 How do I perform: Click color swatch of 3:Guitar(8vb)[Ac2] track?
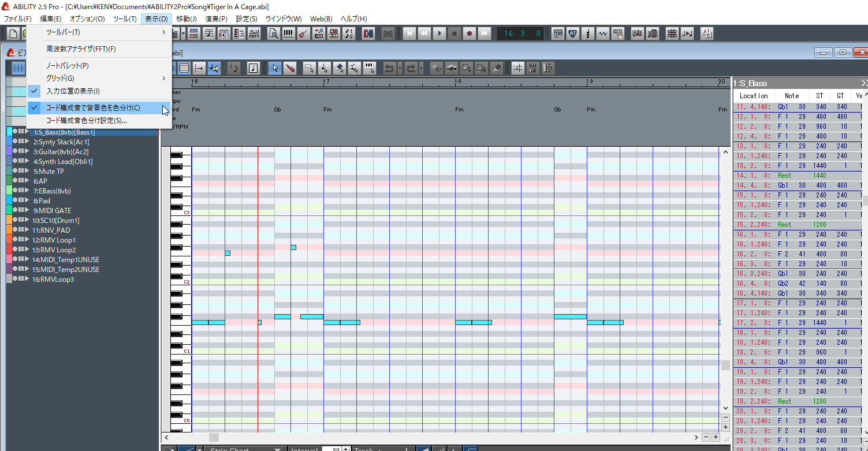click(9, 152)
